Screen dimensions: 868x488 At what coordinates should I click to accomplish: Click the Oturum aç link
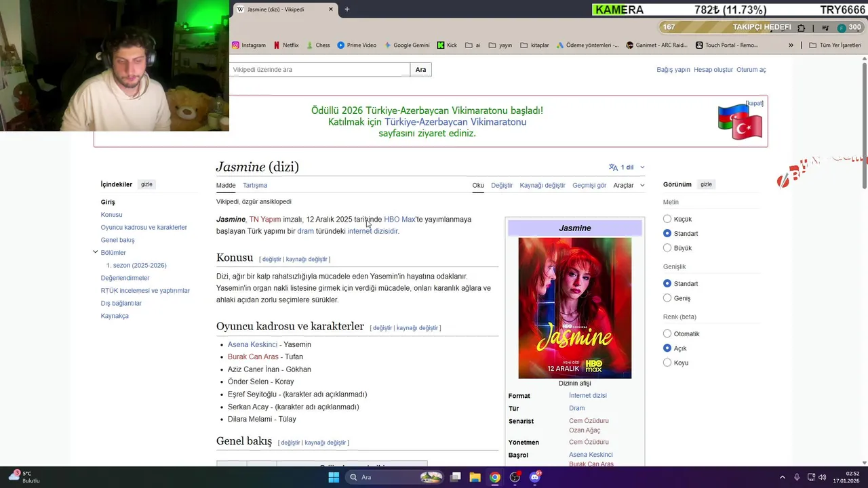[x=751, y=70]
